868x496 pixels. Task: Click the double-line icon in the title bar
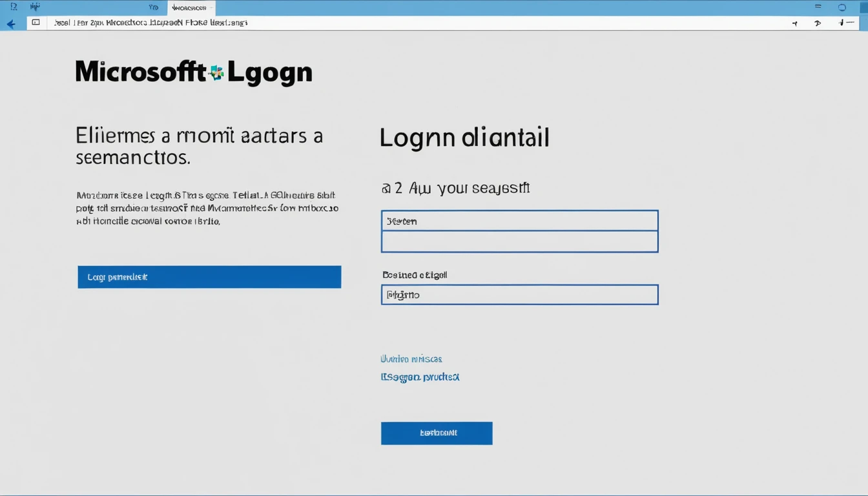(x=818, y=7)
